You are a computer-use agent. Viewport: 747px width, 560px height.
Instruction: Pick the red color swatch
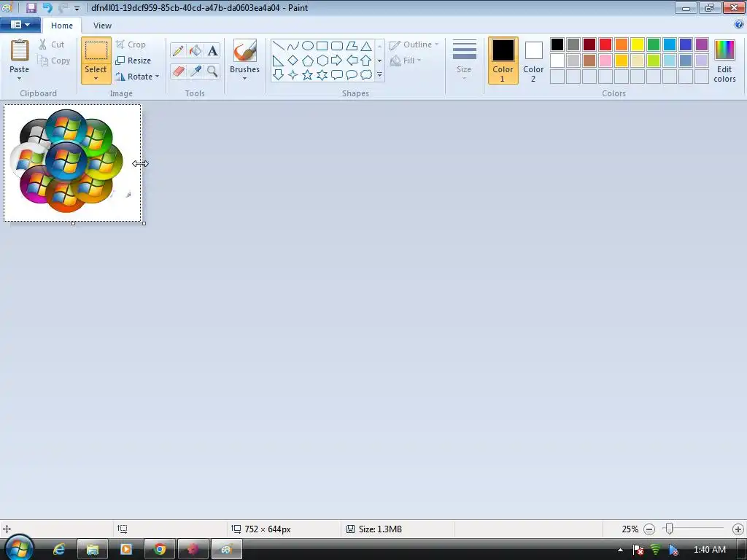point(605,44)
